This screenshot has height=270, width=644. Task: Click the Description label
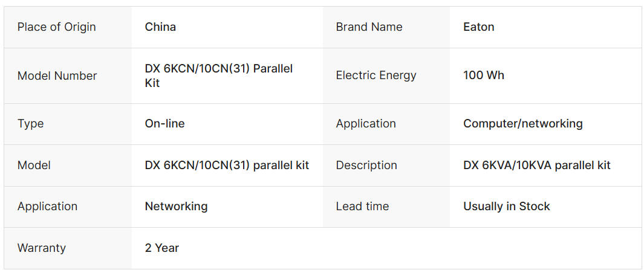pyautogui.click(x=366, y=166)
